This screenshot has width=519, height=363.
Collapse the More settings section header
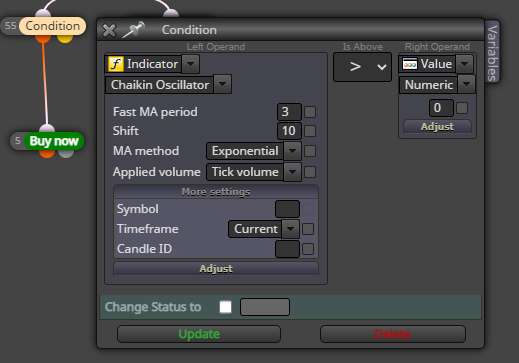[216, 192]
